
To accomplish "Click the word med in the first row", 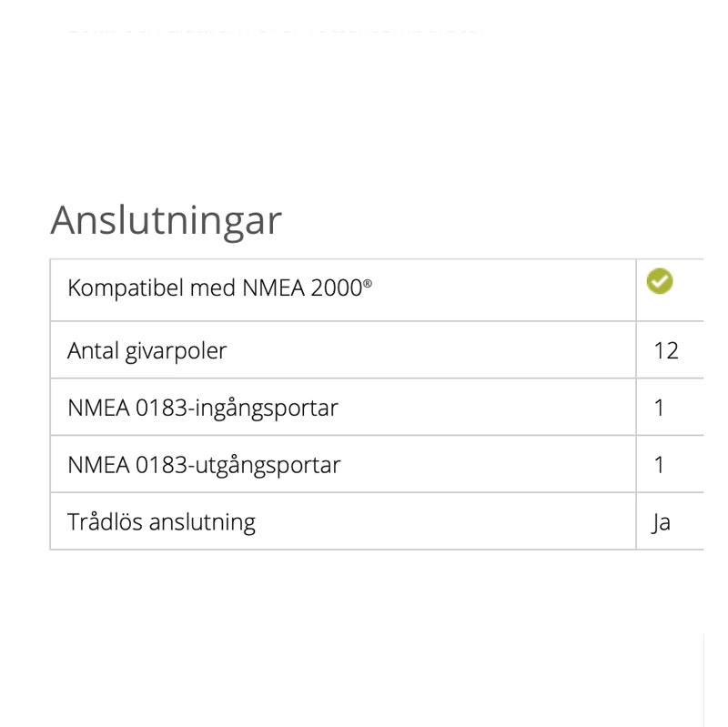I will tap(212, 289).
